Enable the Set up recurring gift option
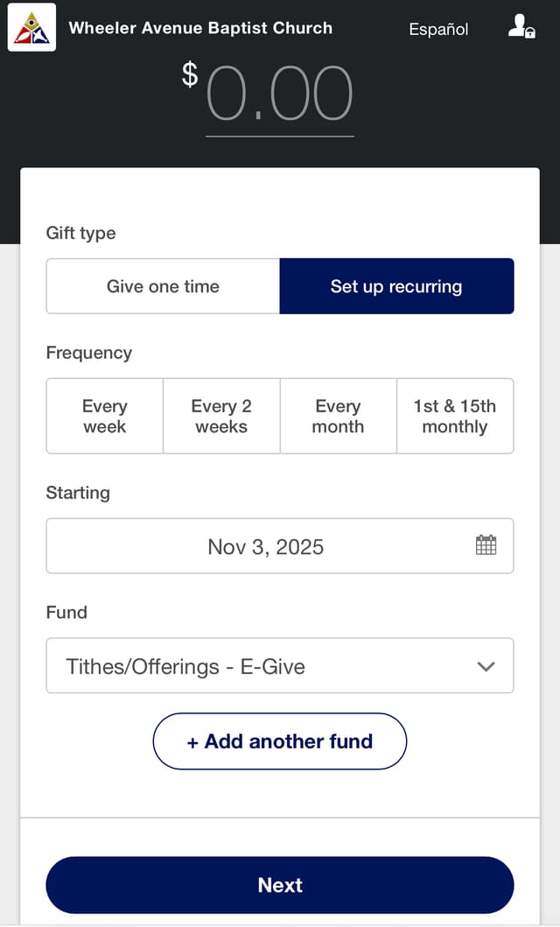Screen dimensions: 560x927 [396, 286]
